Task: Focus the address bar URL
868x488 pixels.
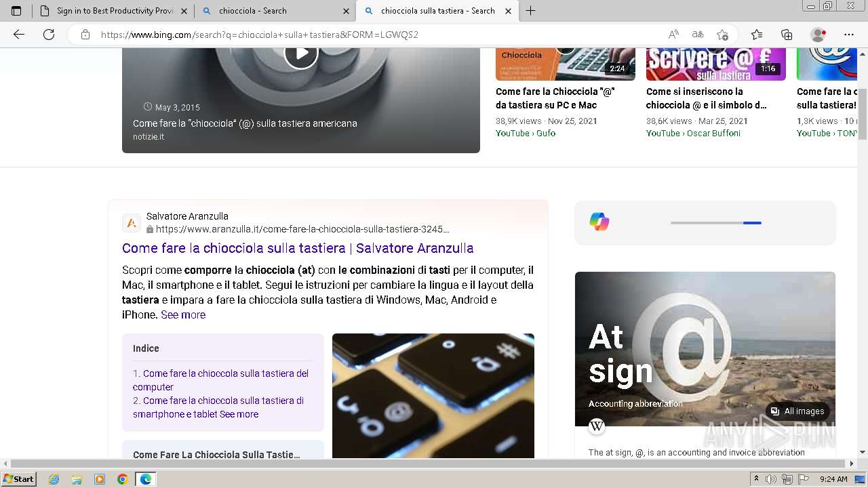Action: point(260,35)
